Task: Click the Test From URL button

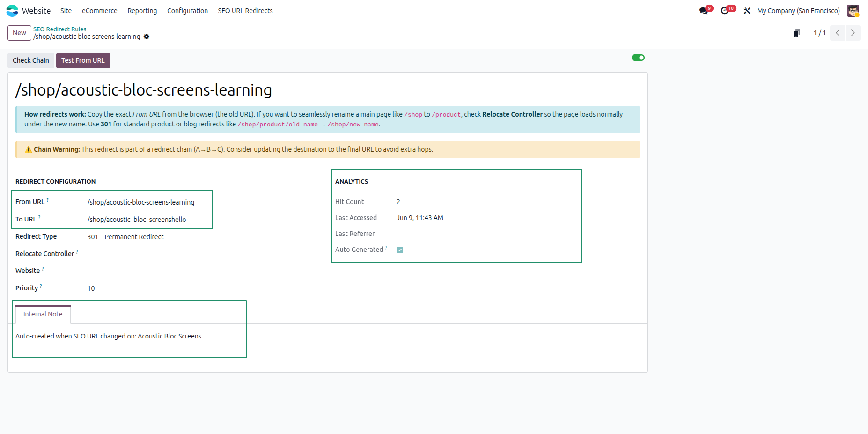Action: 83,60
